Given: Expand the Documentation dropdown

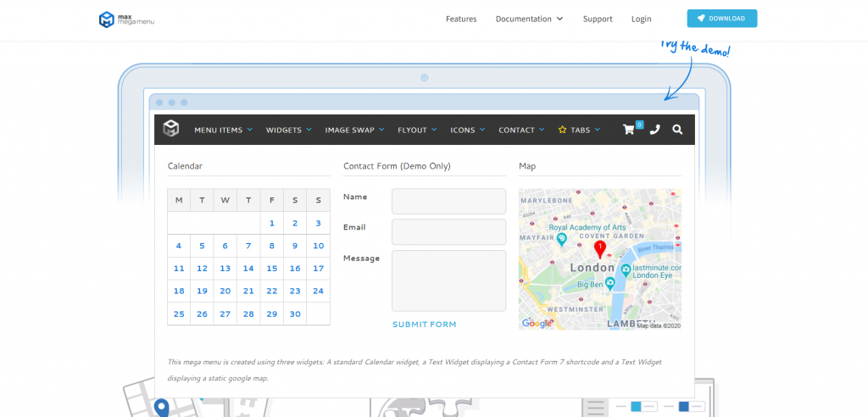Looking at the screenshot, I should point(529,19).
